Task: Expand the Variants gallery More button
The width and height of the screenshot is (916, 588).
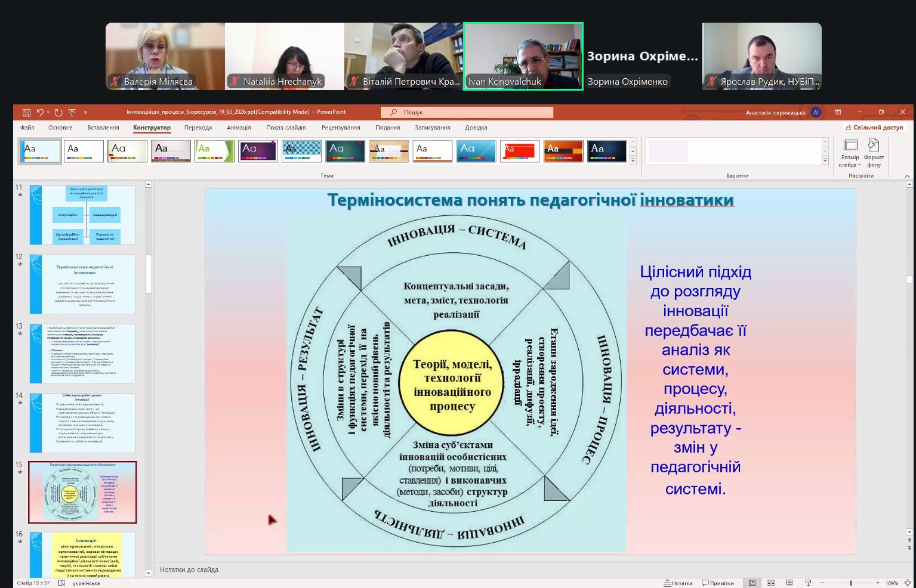Action: [x=825, y=160]
